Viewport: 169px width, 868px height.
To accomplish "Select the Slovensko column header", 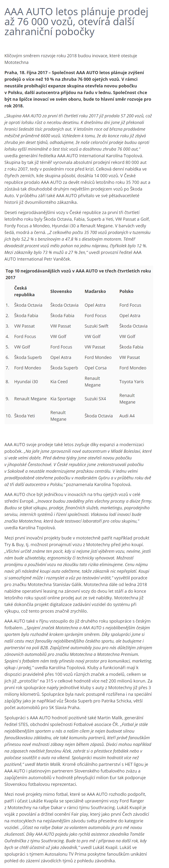I will point(61,291).
